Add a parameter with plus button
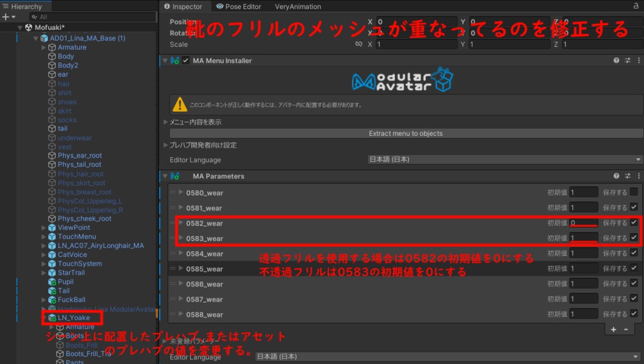Screen dimensions: 644x364 (x=613, y=329)
